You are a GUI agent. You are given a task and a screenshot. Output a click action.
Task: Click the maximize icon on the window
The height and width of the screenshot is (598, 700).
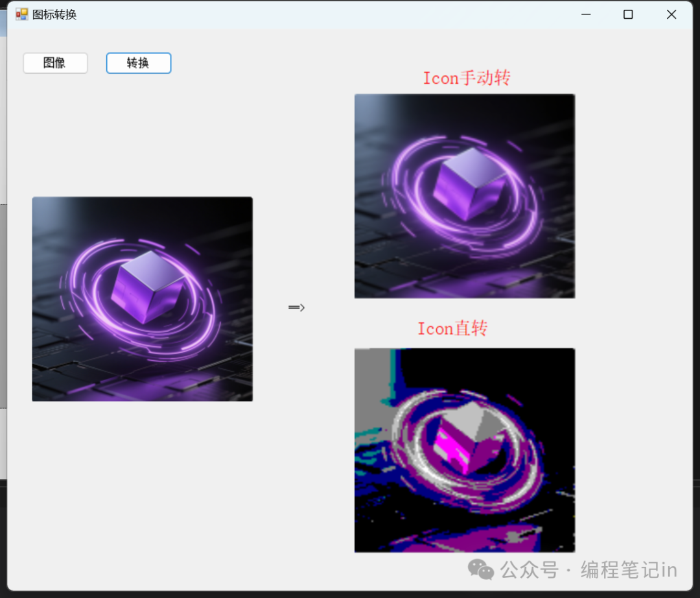click(628, 14)
